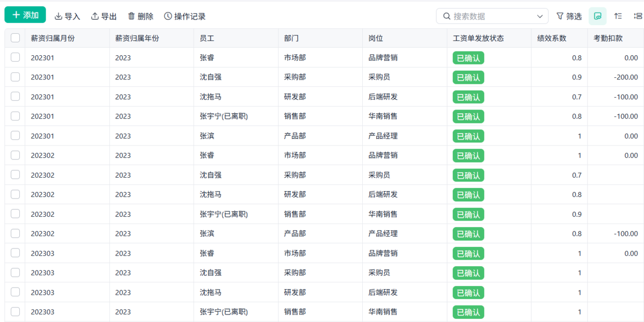Expand the search field dropdown arrow
This screenshot has height=322, width=644.
(540, 16)
